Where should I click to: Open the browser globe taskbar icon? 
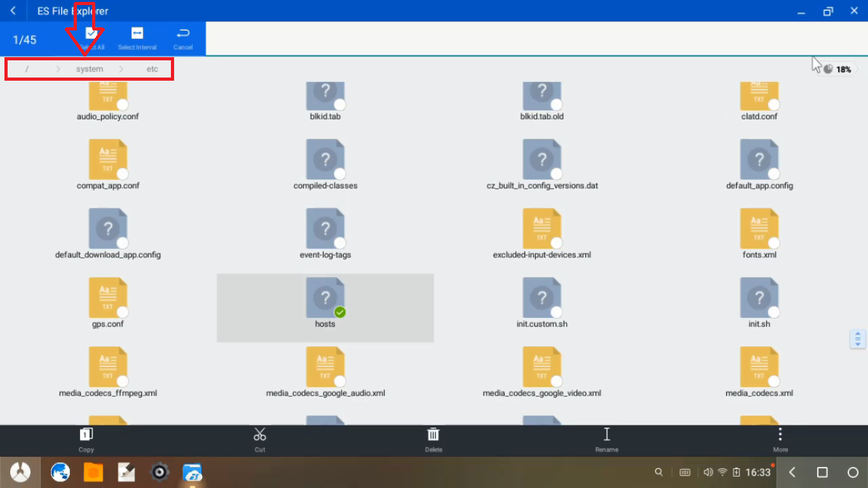[x=60, y=472]
